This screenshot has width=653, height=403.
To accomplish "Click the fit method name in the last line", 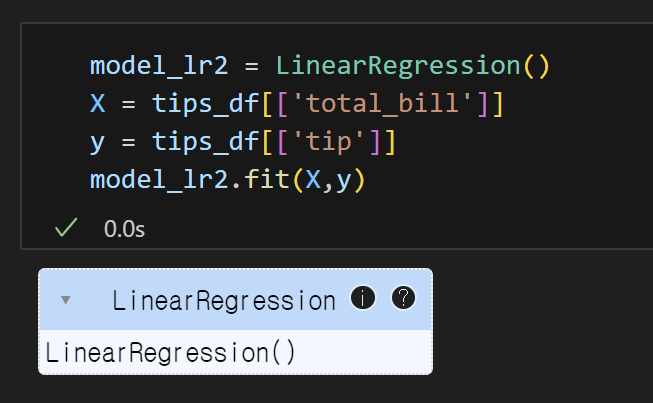I will click(267, 179).
